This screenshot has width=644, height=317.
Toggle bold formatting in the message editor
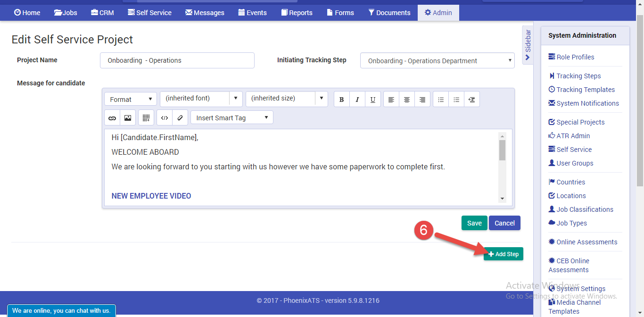point(342,100)
